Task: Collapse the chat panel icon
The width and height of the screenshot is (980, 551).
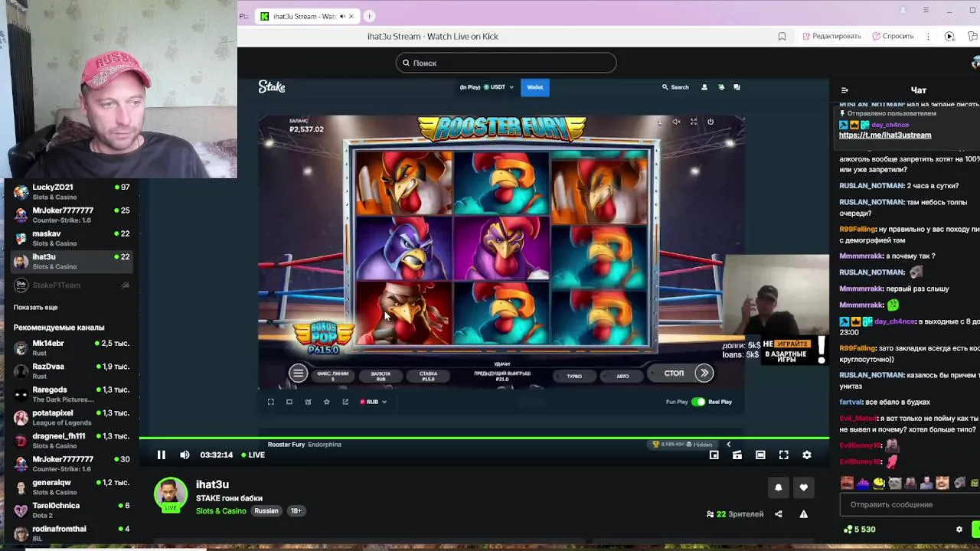Action: coord(844,90)
